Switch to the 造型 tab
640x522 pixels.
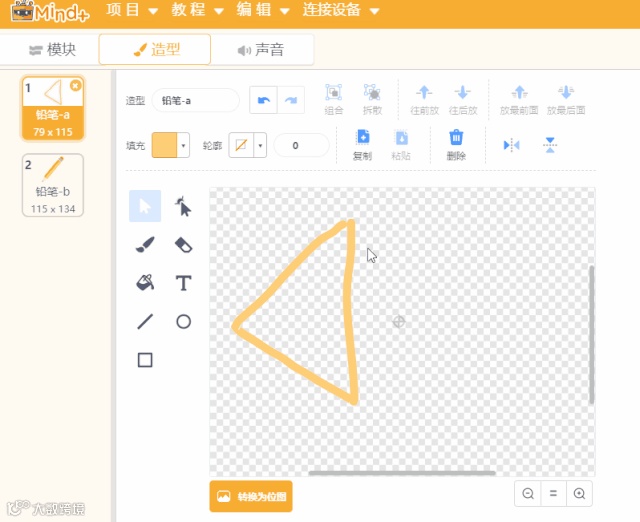[155, 50]
